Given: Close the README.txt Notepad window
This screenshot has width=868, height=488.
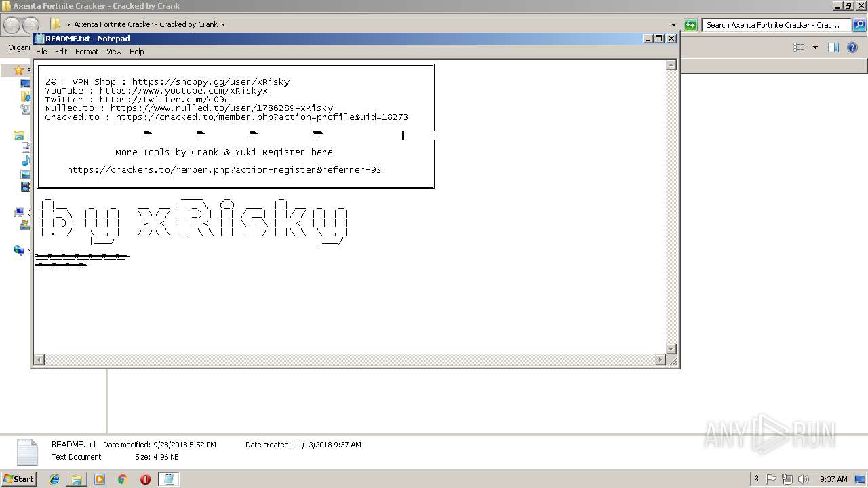Looking at the screenshot, I should [x=671, y=39].
